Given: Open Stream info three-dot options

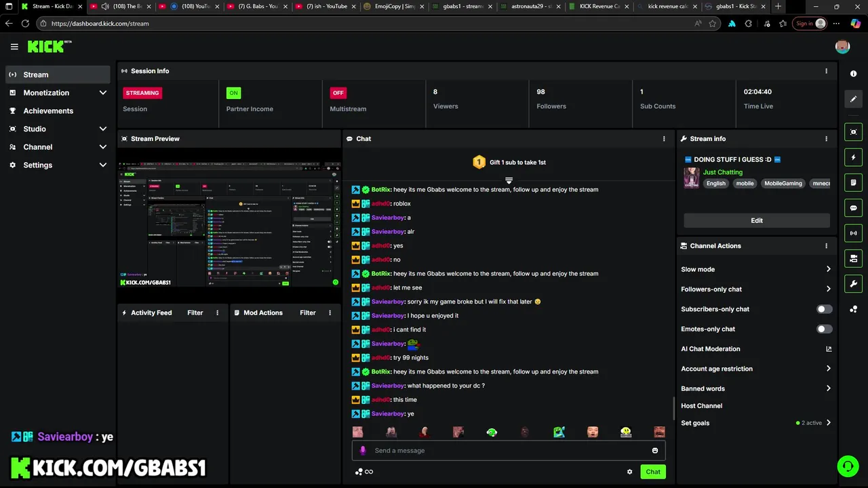Looking at the screenshot, I should click(826, 139).
